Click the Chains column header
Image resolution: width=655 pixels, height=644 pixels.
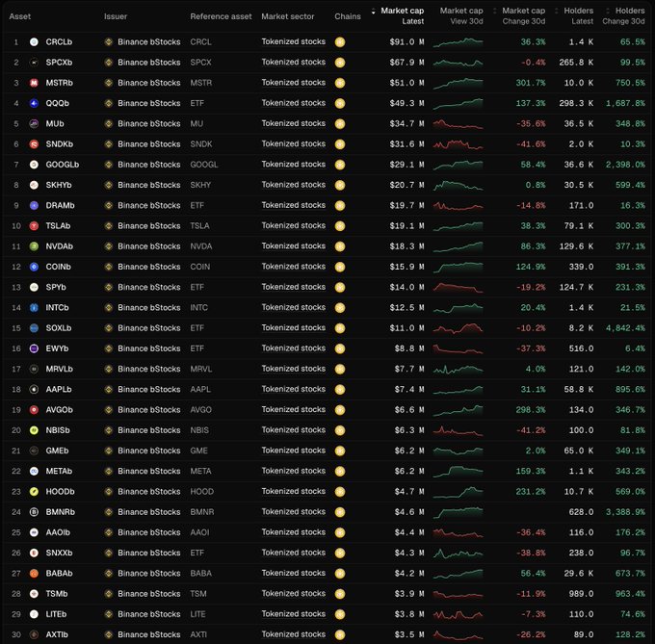pos(348,16)
